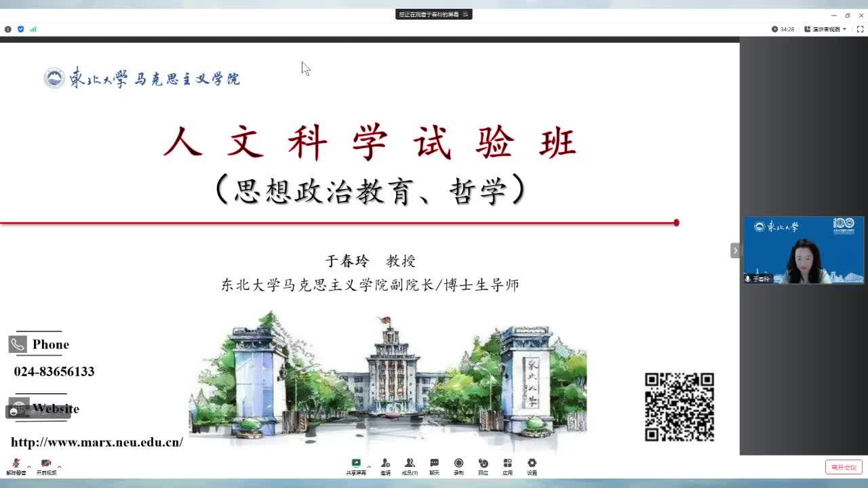The image size is (868, 488).
Task: Open the apps (应用) panel
Action: [x=507, y=466]
